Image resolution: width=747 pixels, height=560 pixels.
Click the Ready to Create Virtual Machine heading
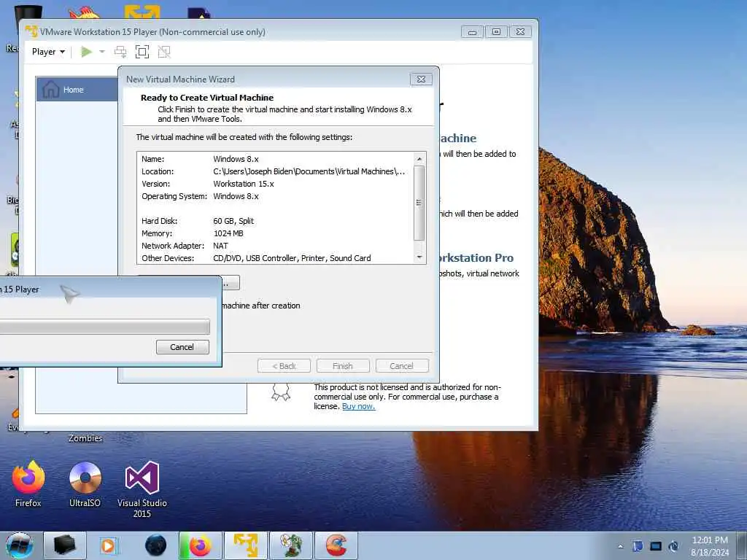[x=206, y=98]
